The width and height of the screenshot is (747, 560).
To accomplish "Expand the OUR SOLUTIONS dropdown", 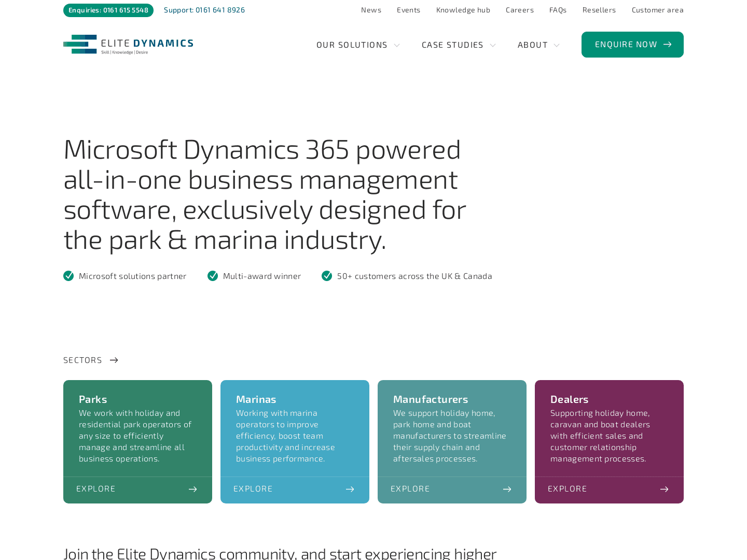I will (x=358, y=45).
